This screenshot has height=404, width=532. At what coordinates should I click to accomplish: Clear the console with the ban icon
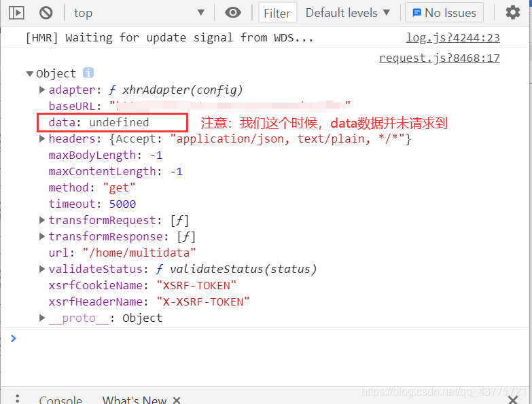(46, 13)
